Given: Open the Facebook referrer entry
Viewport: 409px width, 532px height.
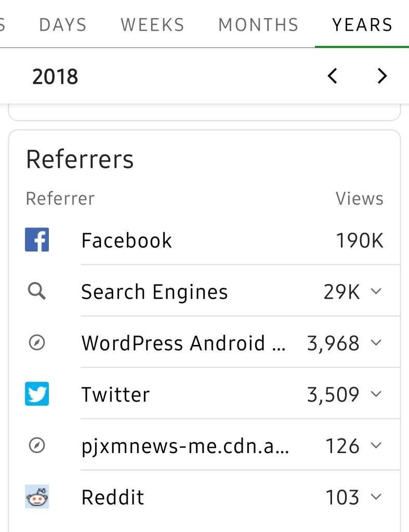Looking at the screenshot, I should pos(126,241).
